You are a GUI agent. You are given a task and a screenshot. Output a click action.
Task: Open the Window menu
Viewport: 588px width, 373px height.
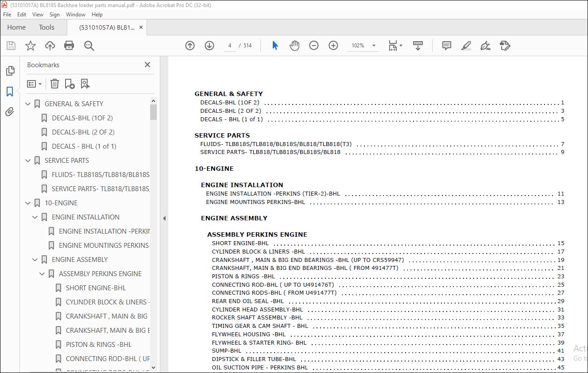[x=76, y=15]
